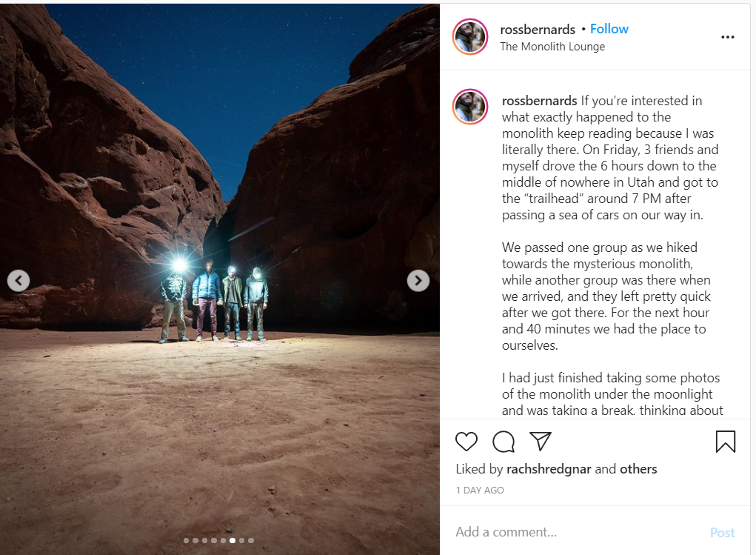Open rossbernards username in caption
The width and height of the screenshot is (756, 555).
(x=539, y=101)
